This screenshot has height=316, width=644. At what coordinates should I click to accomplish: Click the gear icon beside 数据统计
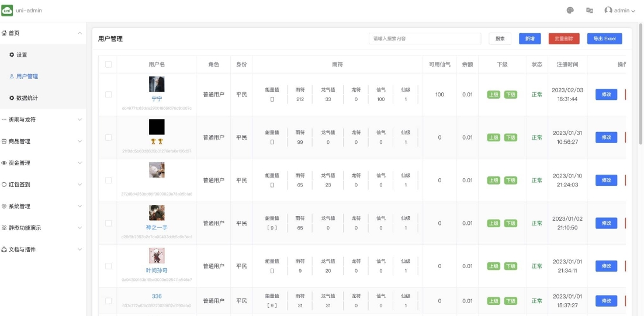pos(12,98)
